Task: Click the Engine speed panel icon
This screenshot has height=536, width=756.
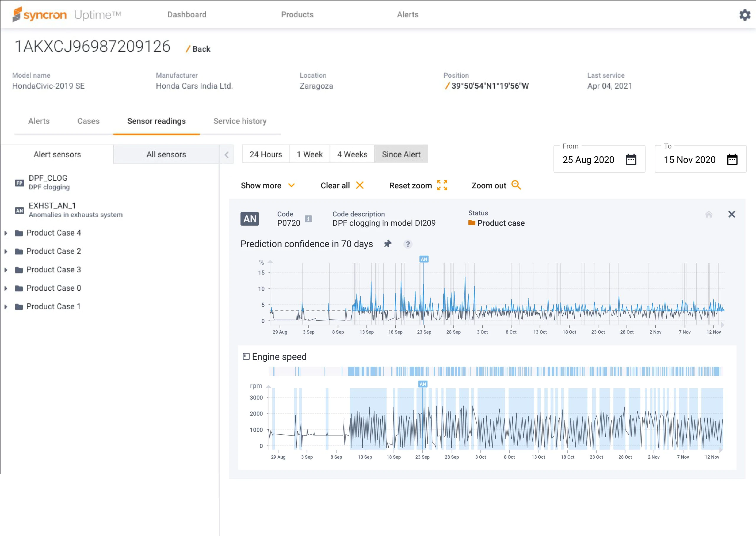Action: point(246,356)
